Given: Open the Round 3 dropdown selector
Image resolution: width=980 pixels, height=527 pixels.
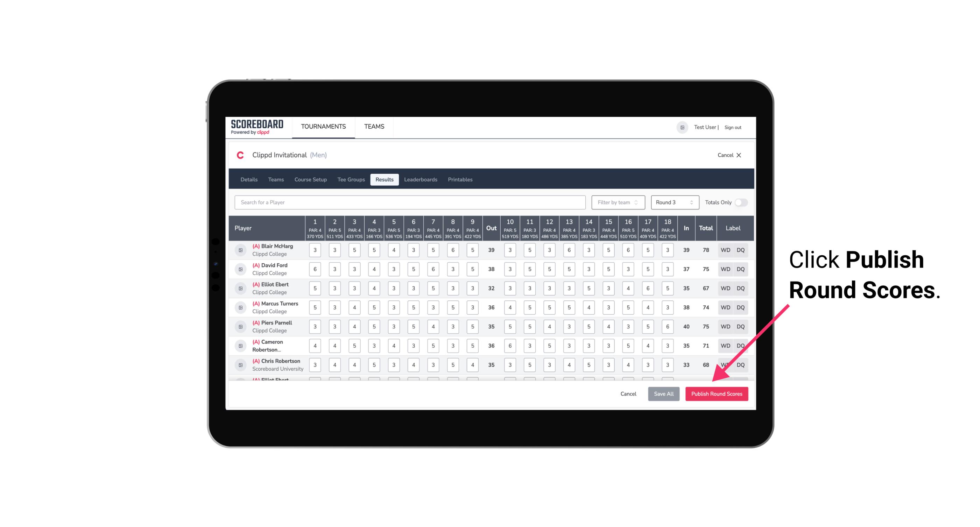Looking at the screenshot, I should coord(673,202).
